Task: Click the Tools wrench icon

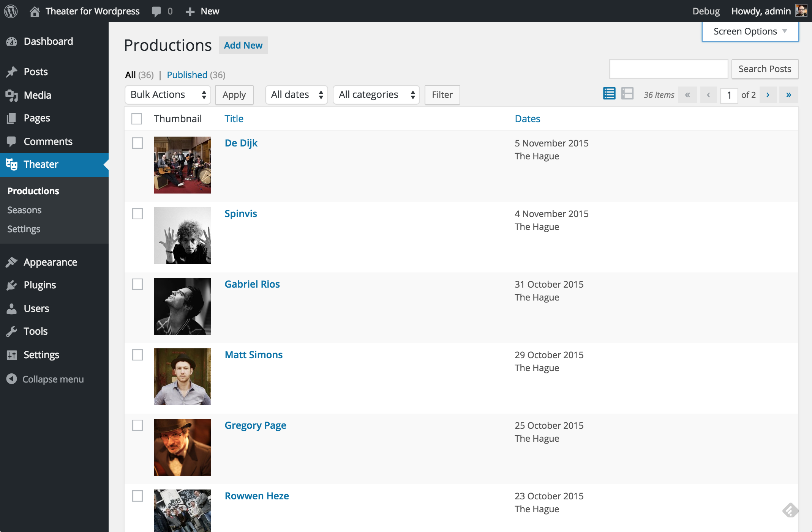Action: click(12, 331)
